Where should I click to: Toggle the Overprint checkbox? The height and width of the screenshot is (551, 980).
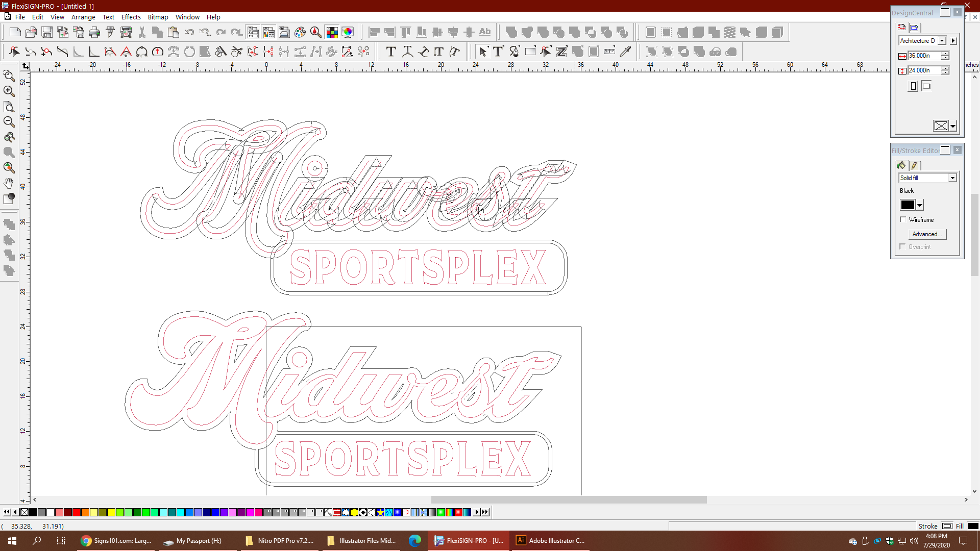click(902, 246)
